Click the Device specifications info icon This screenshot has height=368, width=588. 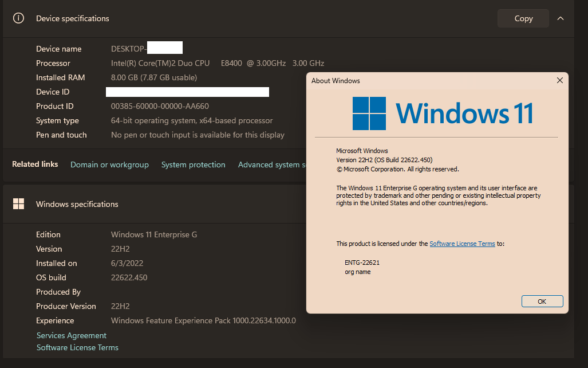pos(18,18)
